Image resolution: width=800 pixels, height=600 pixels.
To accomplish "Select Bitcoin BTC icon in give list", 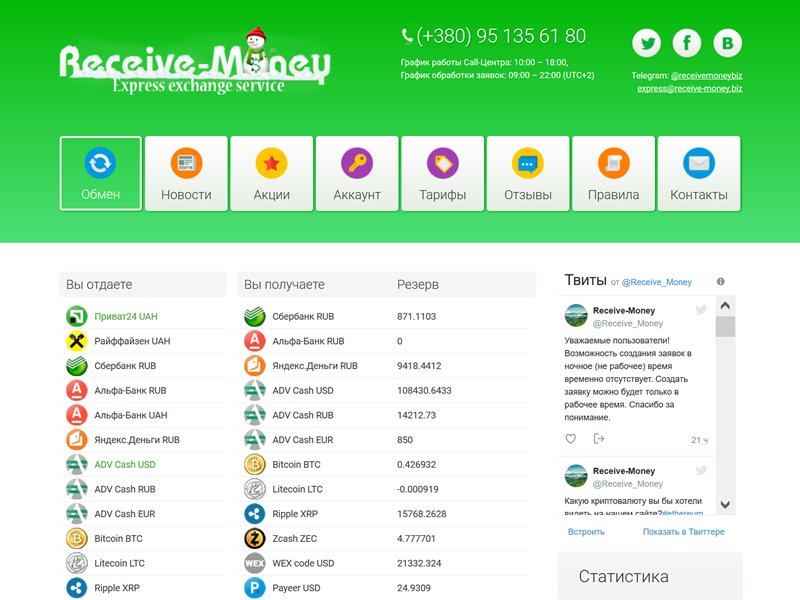I will (77, 538).
